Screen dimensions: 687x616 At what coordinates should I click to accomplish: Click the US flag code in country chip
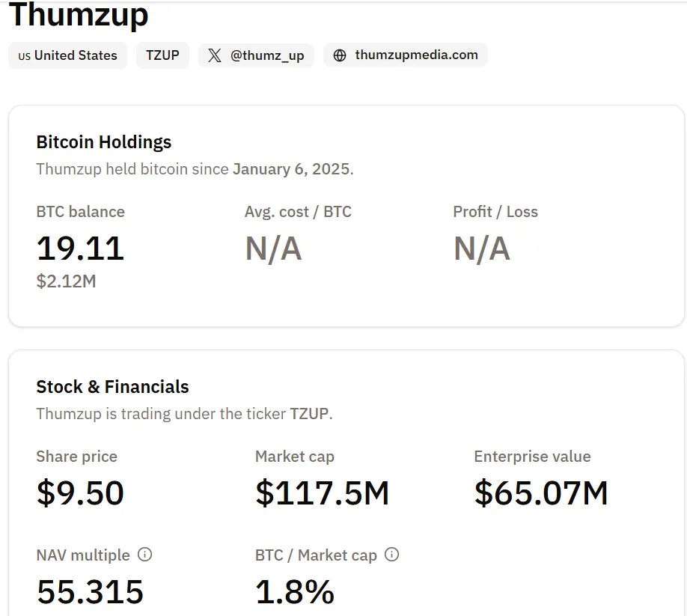[25, 56]
